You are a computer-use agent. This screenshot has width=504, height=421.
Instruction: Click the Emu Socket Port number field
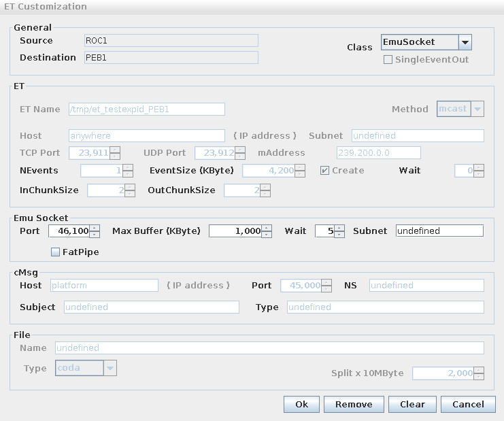[x=69, y=231]
